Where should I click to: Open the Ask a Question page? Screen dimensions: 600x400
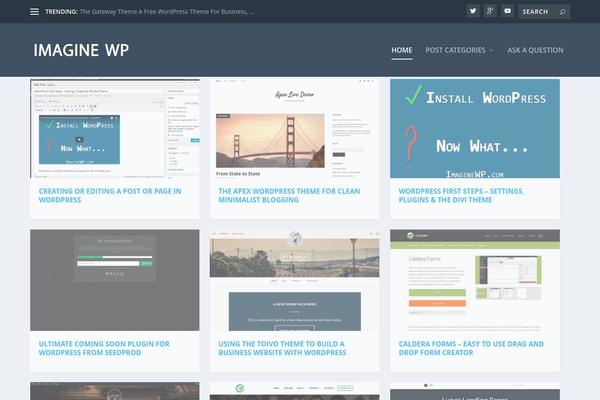pyautogui.click(x=535, y=50)
